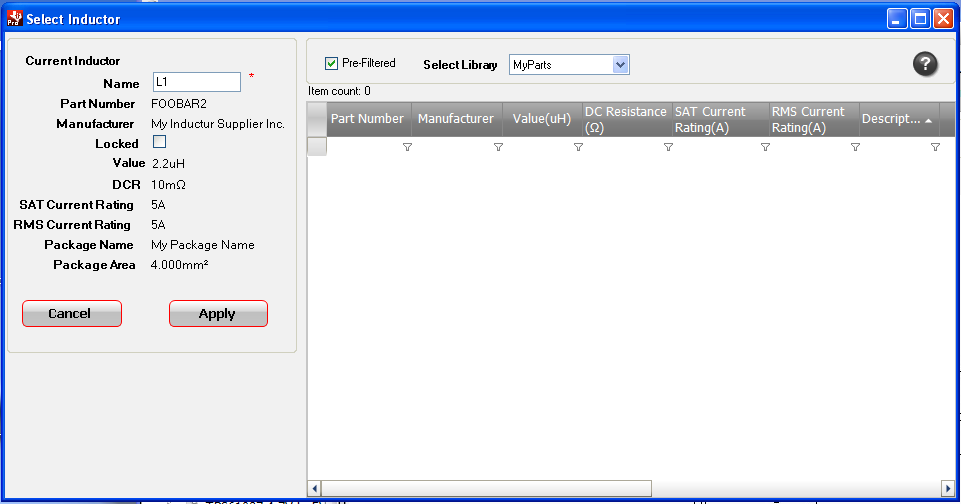Viewport: 961px width, 504px height.
Task: Click filter icon under Part Number column
Action: coord(407,147)
